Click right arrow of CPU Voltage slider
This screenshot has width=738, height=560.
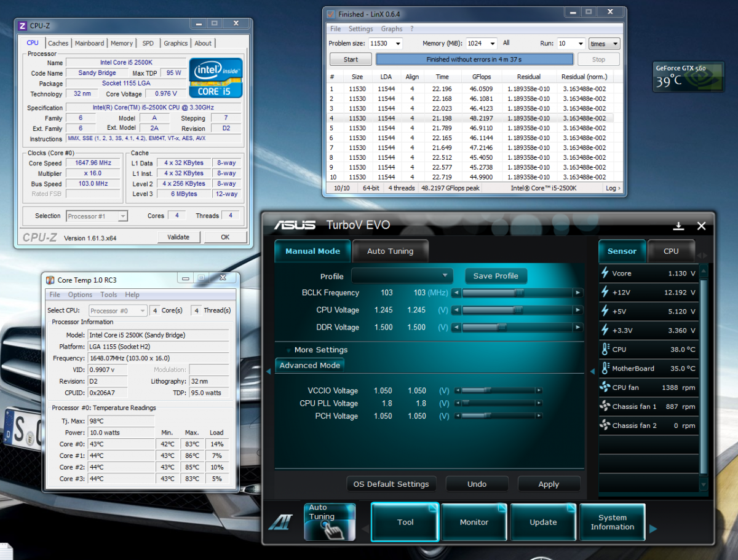point(578,310)
